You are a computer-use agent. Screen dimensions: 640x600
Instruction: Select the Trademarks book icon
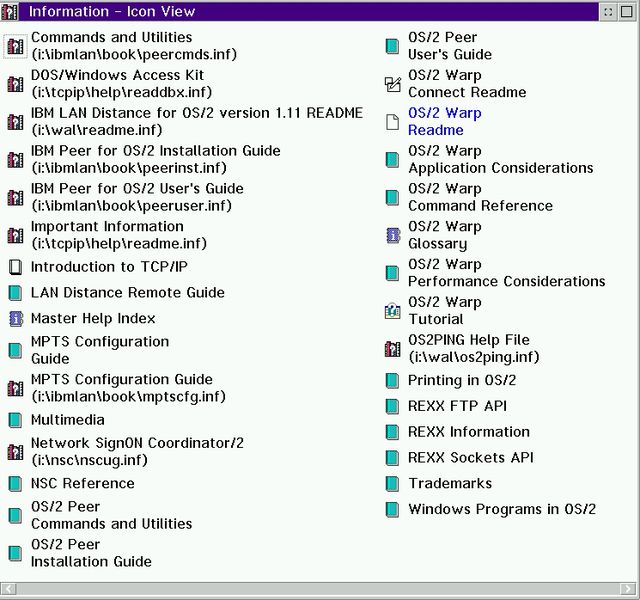(x=393, y=483)
